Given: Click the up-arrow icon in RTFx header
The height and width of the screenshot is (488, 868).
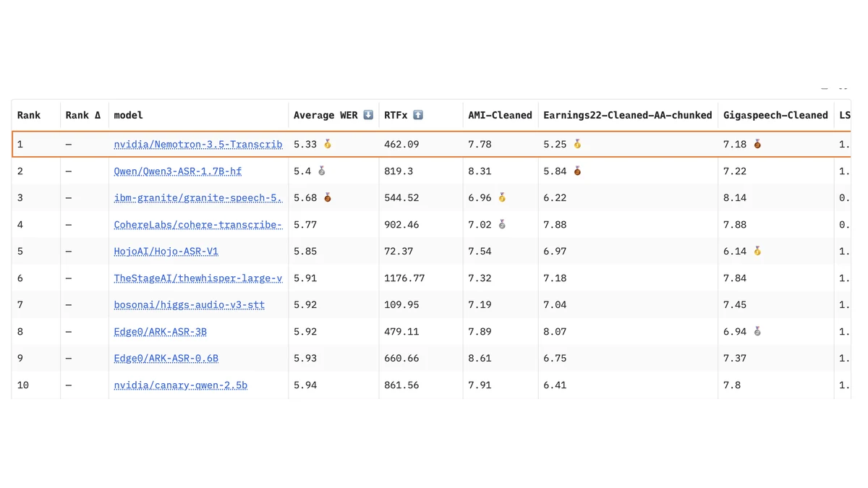Looking at the screenshot, I should [418, 115].
